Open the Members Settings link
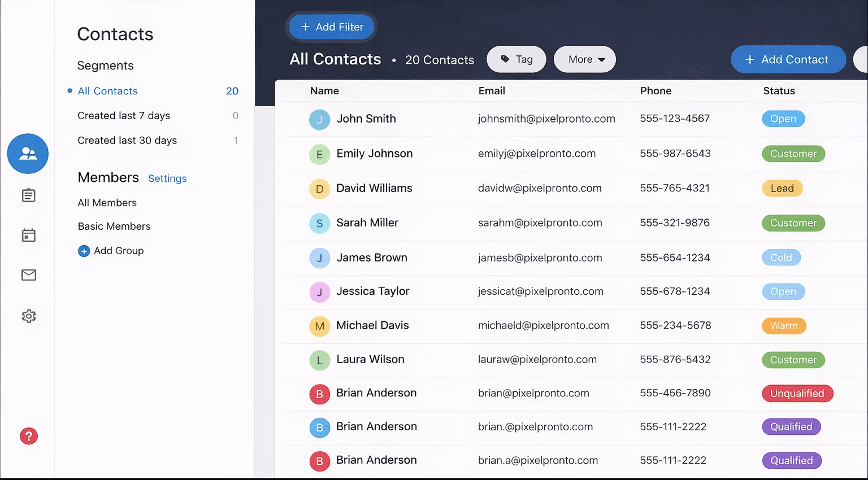 tap(167, 178)
